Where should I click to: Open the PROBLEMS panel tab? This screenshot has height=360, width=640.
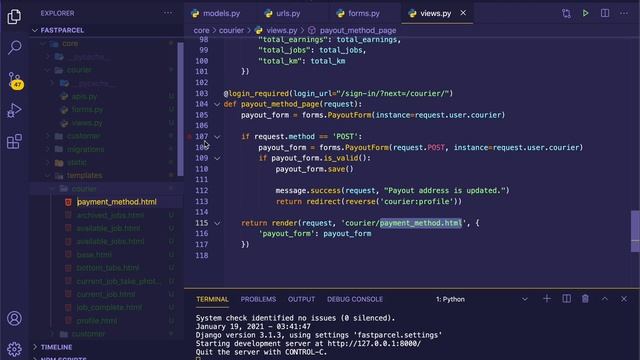pyautogui.click(x=258, y=299)
